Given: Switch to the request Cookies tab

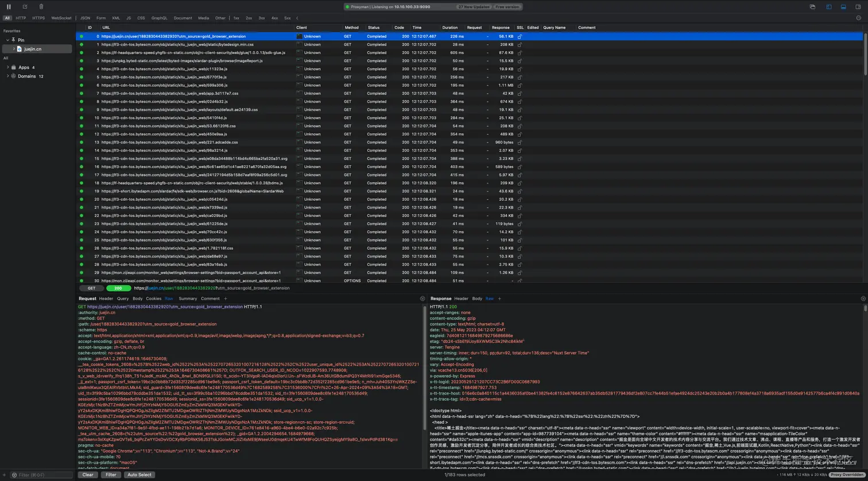Looking at the screenshot, I should tap(153, 298).
